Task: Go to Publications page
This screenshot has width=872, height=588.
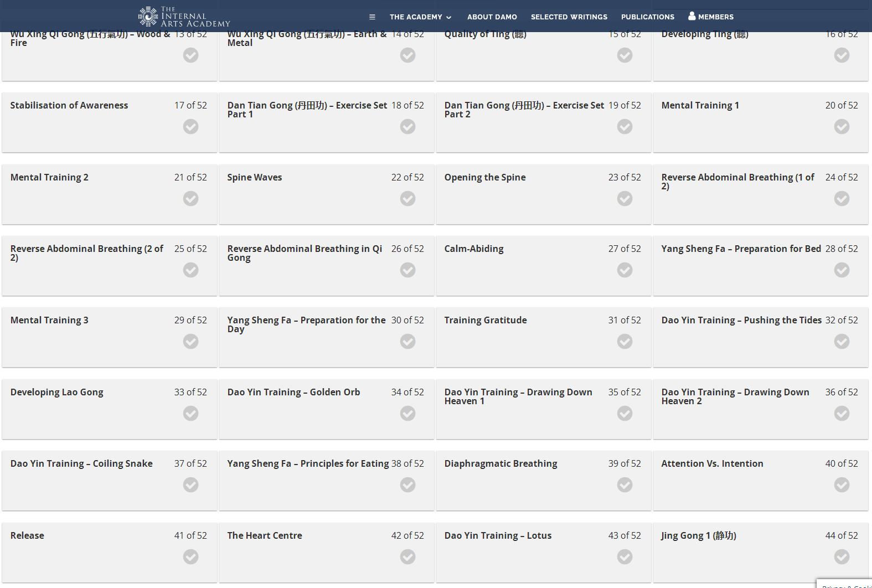Action: [x=648, y=17]
